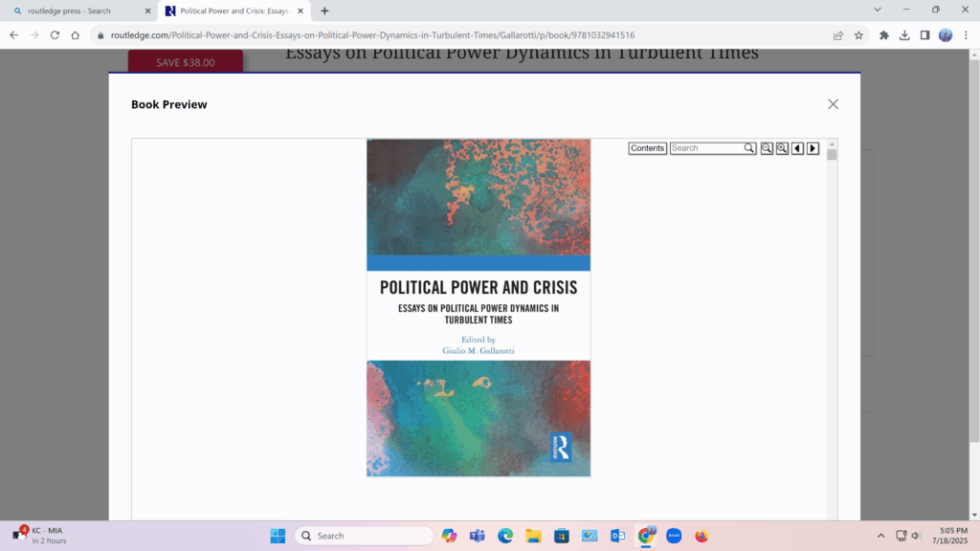Click the preview scrollbar up arrow

tap(832, 143)
